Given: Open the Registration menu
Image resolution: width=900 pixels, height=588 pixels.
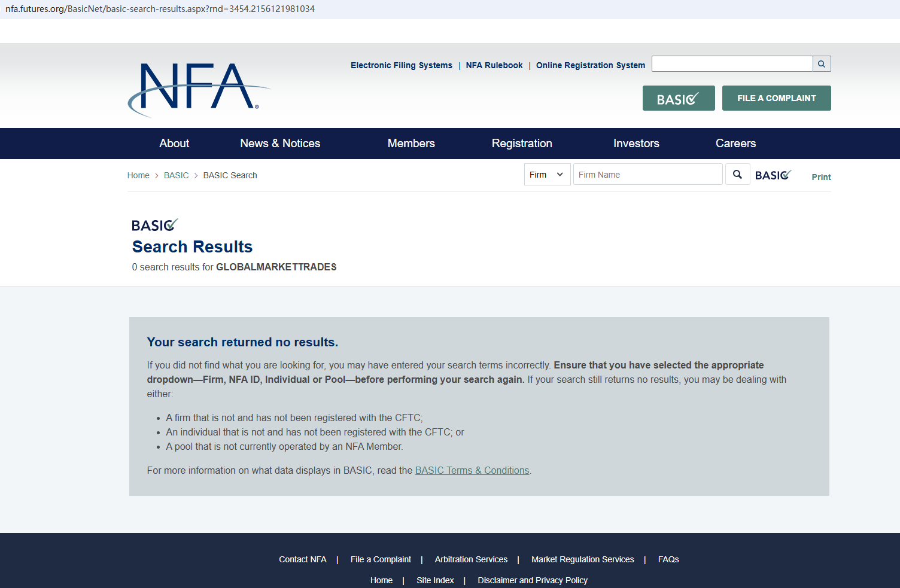Looking at the screenshot, I should [522, 144].
